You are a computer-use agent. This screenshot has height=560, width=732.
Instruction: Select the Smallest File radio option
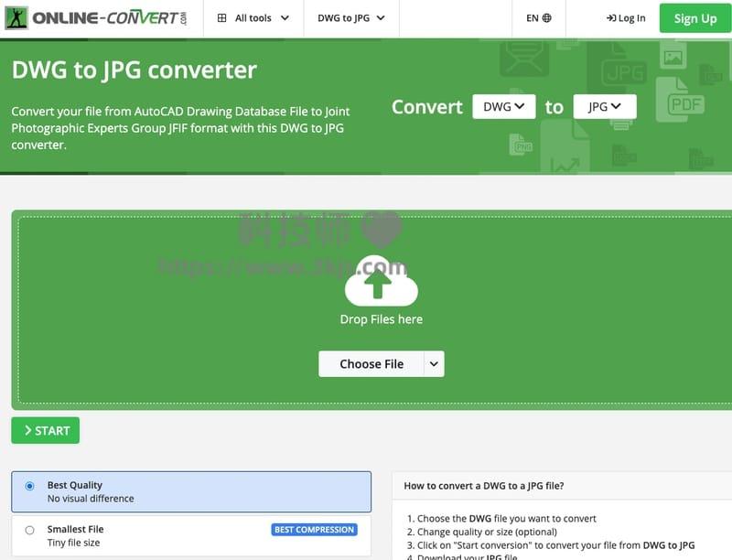(30, 530)
